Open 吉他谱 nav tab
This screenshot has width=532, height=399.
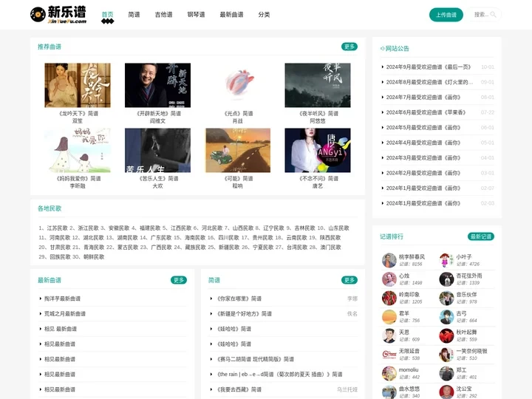click(163, 15)
